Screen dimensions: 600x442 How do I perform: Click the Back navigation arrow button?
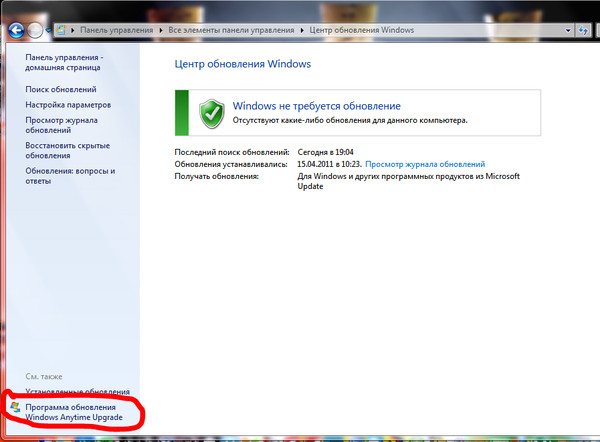pyautogui.click(x=16, y=31)
